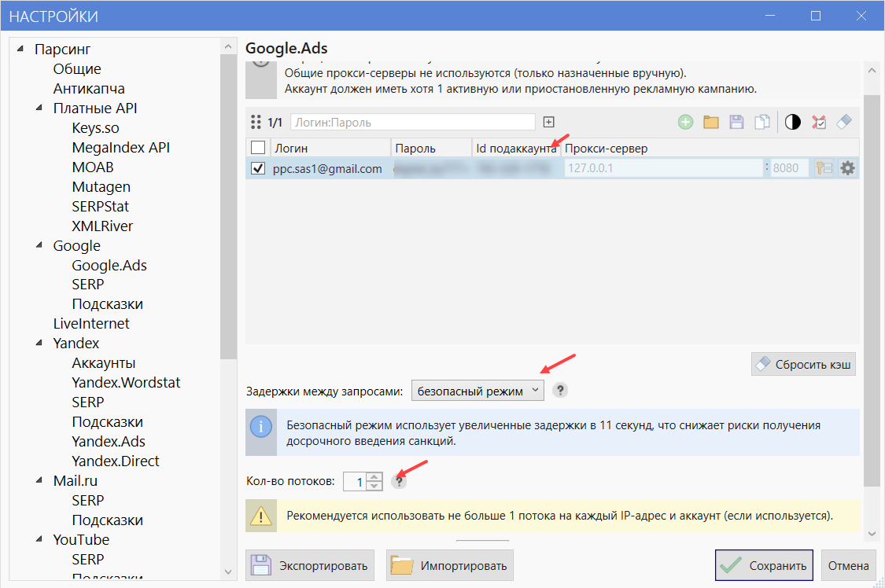Viewport: 885px width, 588px height.
Task: Uncheck the ppc.sas1@gmail.com account checkbox
Action: 258,168
